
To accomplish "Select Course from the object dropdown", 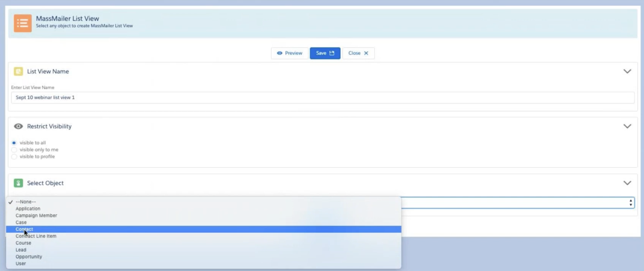I will tap(204, 243).
